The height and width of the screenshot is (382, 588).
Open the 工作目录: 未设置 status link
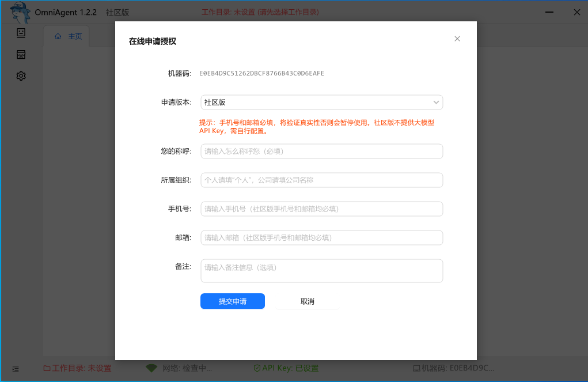tap(78, 369)
